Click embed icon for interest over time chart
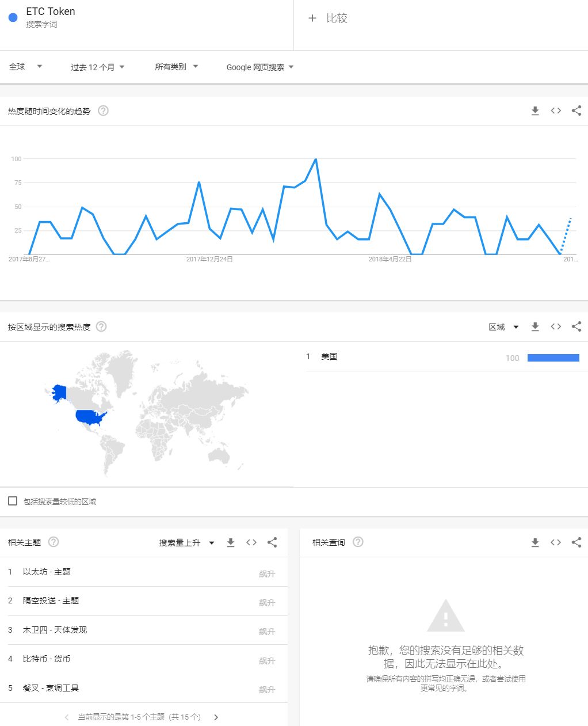 click(x=556, y=111)
